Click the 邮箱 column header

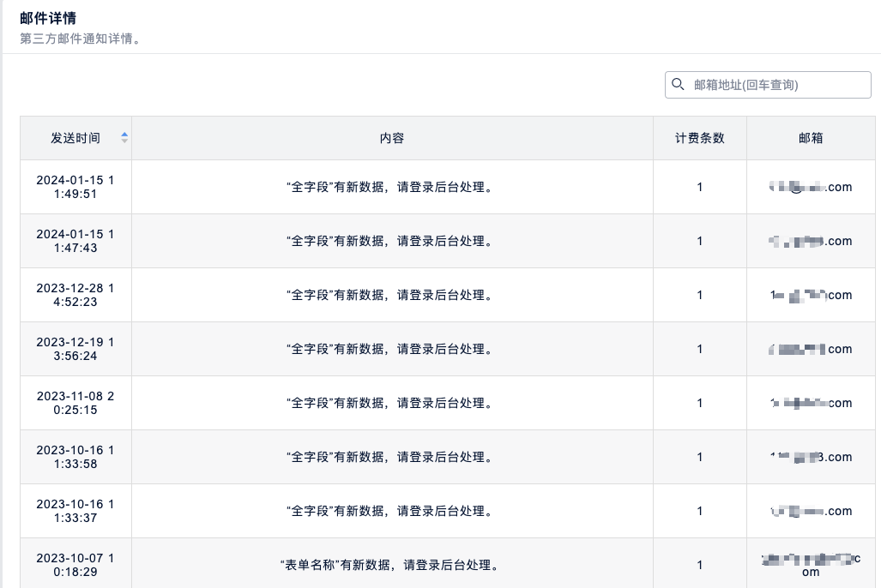811,138
